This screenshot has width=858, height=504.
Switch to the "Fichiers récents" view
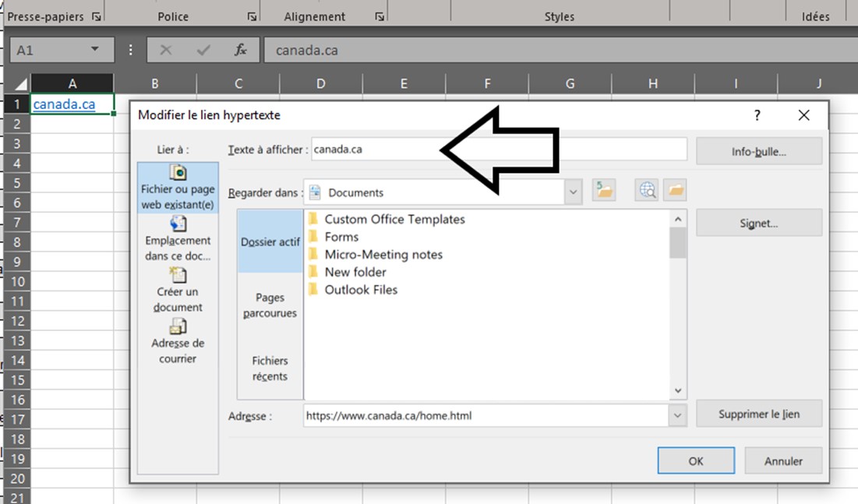tap(269, 368)
